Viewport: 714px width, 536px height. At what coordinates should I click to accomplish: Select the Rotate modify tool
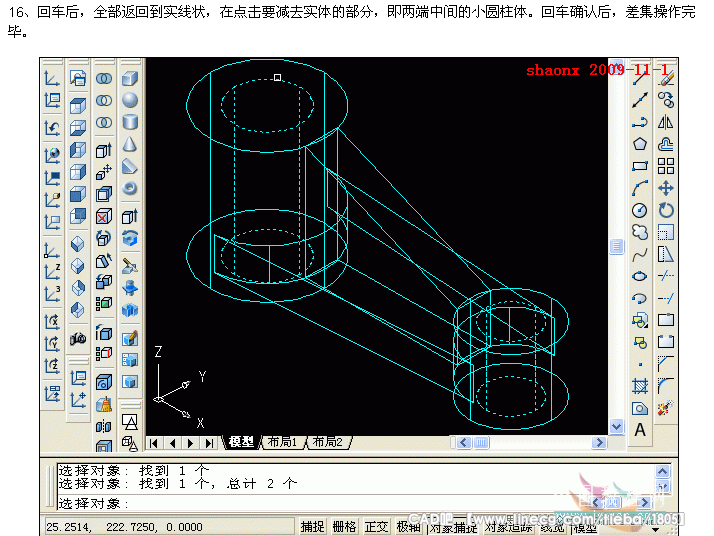[666, 210]
